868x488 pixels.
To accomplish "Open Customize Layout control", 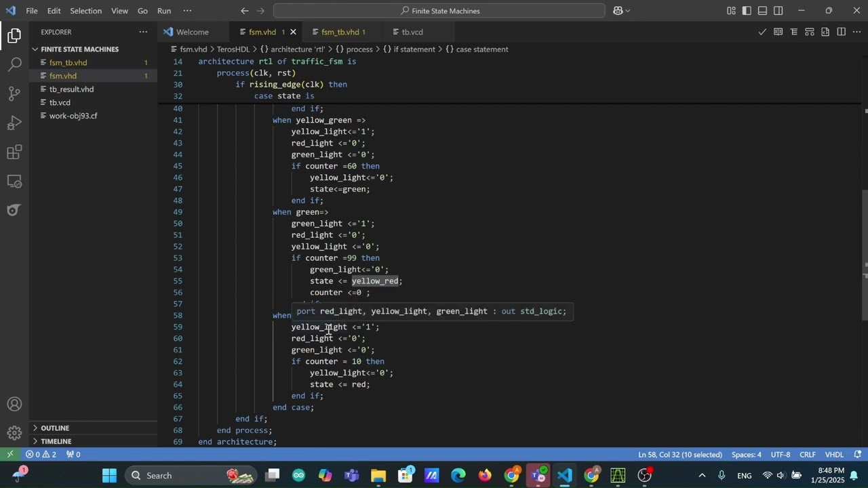I will [x=731, y=11].
